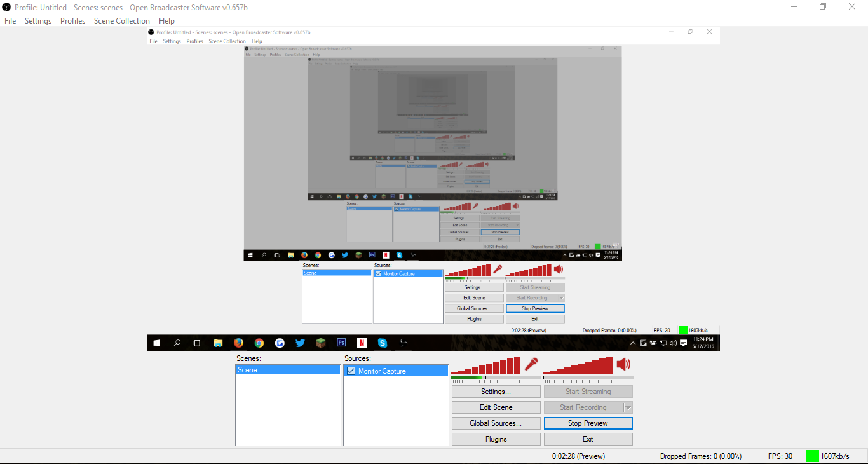Click the Settings... button
The width and height of the screenshot is (868, 464).
click(496, 392)
